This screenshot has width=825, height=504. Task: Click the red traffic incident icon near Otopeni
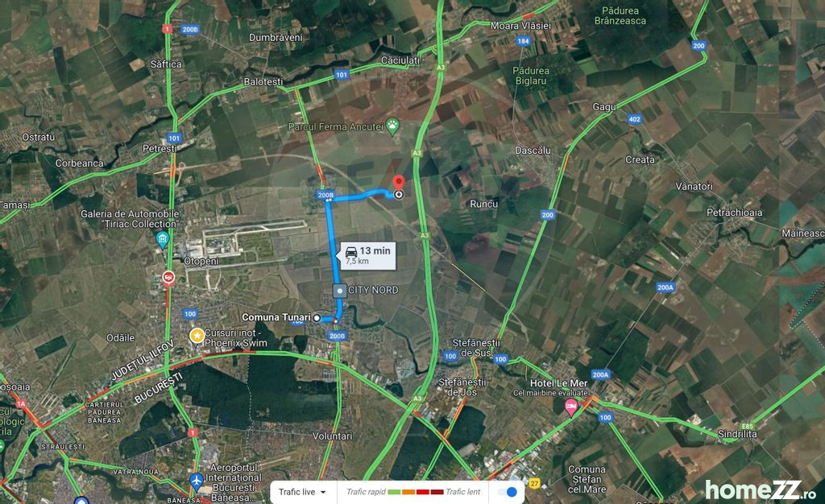168,277
